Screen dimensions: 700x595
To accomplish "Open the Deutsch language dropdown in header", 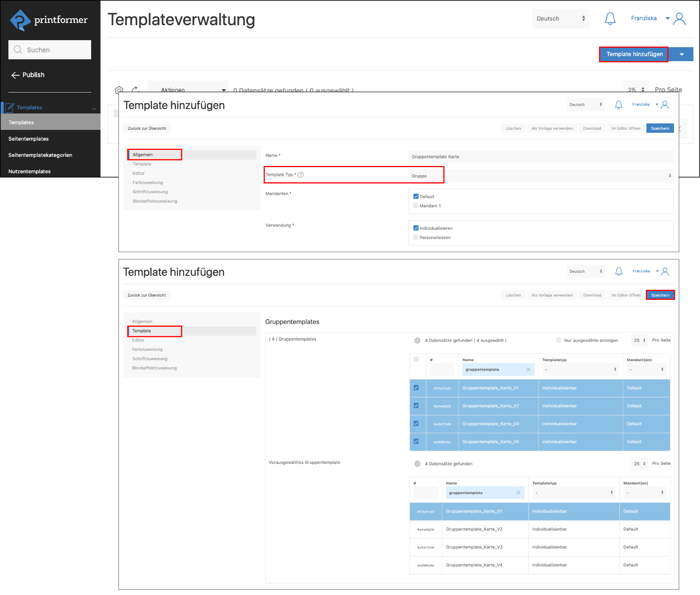I will pyautogui.click(x=560, y=19).
